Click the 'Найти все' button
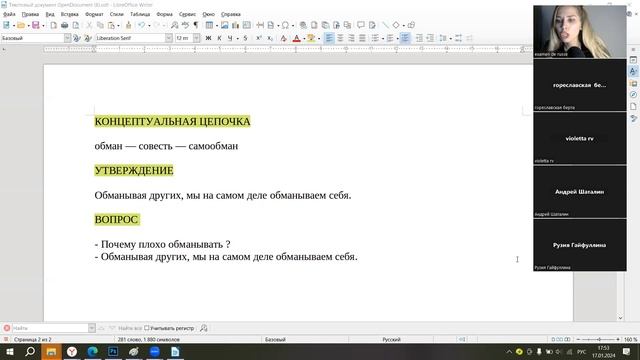Viewport: 640px width, 360px height. (130, 328)
